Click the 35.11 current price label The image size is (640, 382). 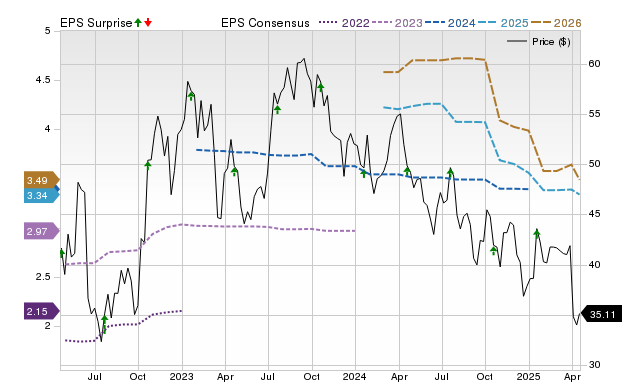pyautogui.click(x=601, y=314)
